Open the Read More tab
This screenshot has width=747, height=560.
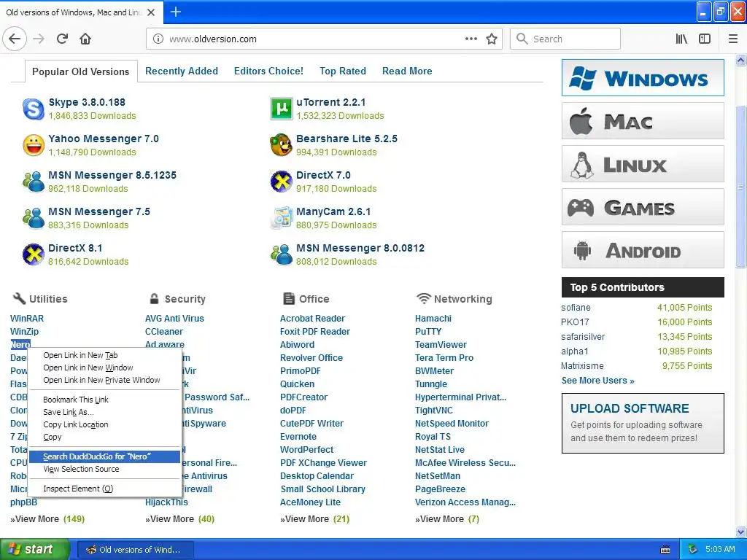[407, 71]
